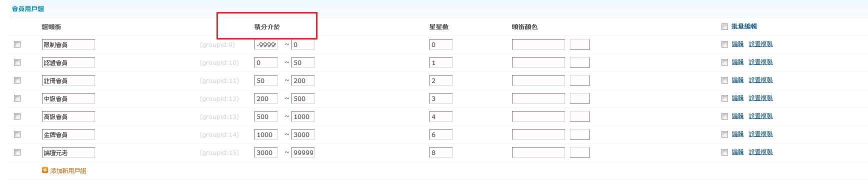Pick the color swatch in 限制會員 row
The width and height of the screenshot is (868, 190).
pyautogui.click(x=580, y=44)
